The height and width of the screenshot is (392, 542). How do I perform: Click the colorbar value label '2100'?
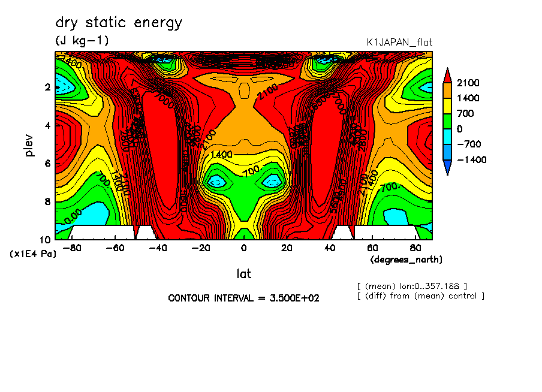tap(468, 83)
